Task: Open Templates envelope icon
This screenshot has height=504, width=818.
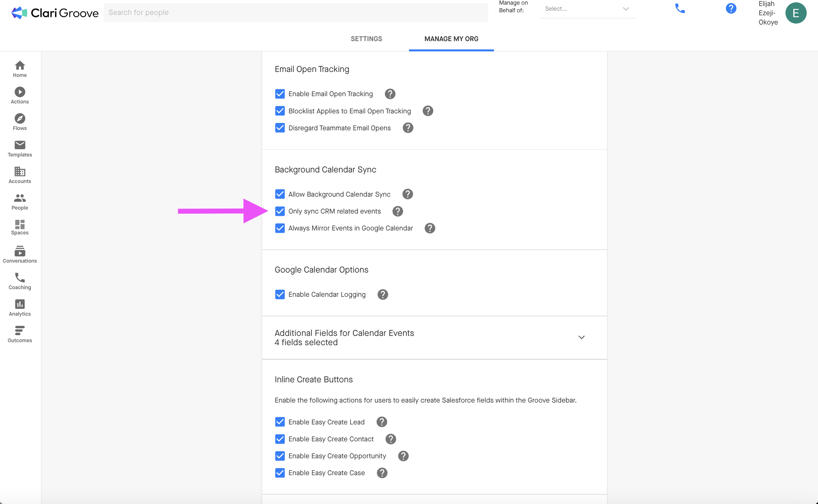Action: click(20, 149)
